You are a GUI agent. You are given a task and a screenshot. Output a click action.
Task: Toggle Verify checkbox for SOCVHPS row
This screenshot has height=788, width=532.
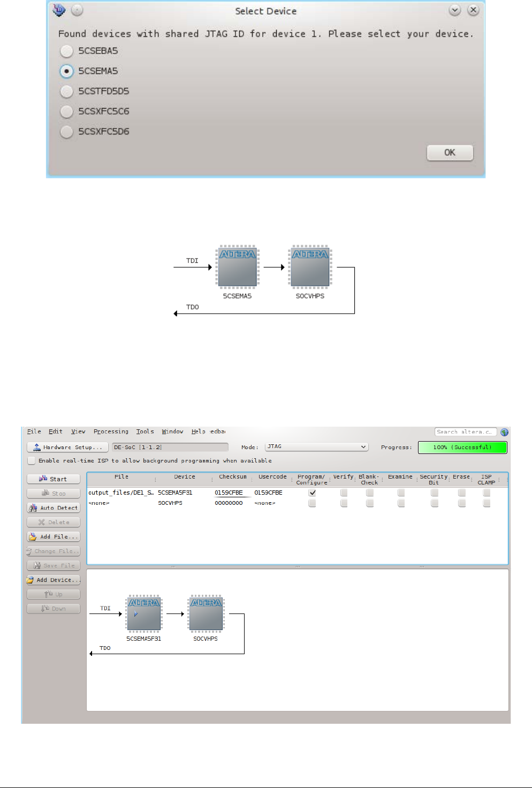[x=344, y=503]
